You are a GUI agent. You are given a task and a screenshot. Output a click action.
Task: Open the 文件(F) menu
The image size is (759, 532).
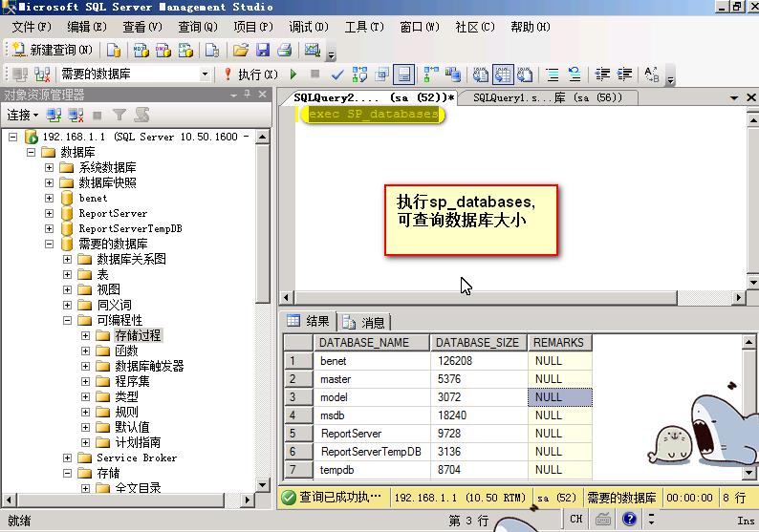(x=31, y=27)
